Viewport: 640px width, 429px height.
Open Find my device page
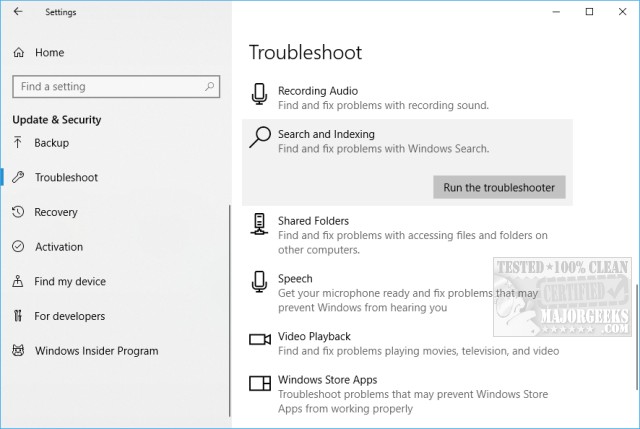click(69, 282)
